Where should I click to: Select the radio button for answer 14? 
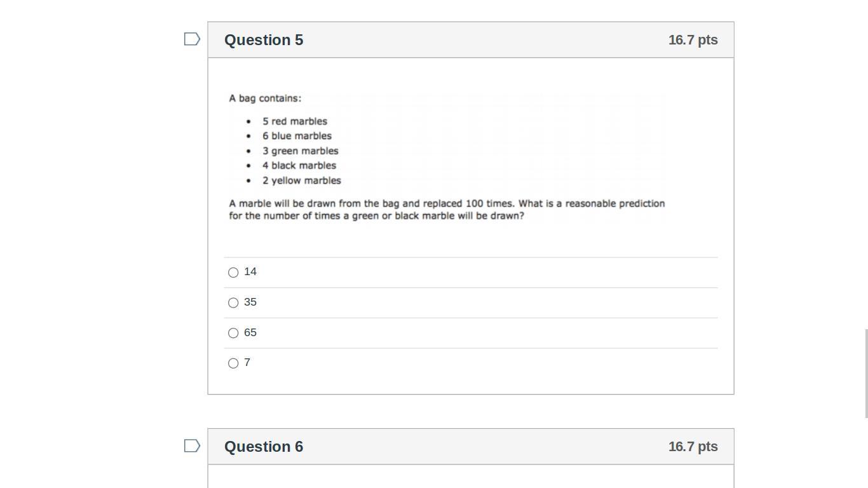coord(233,273)
